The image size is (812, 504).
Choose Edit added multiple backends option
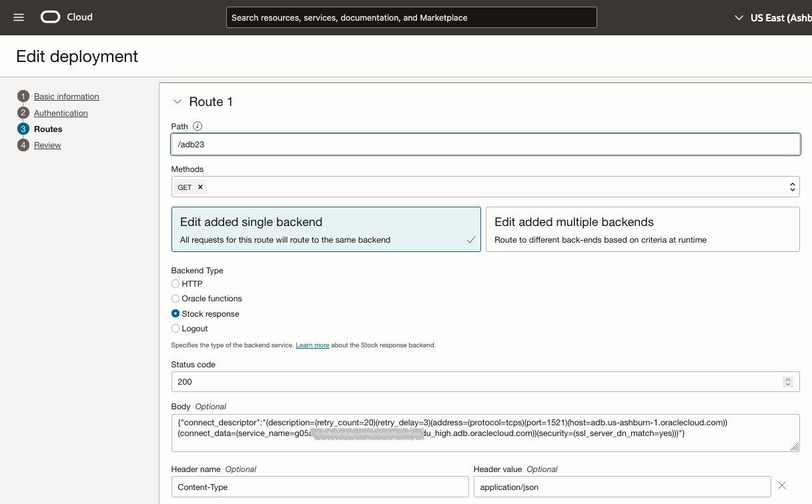click(642, 229)
